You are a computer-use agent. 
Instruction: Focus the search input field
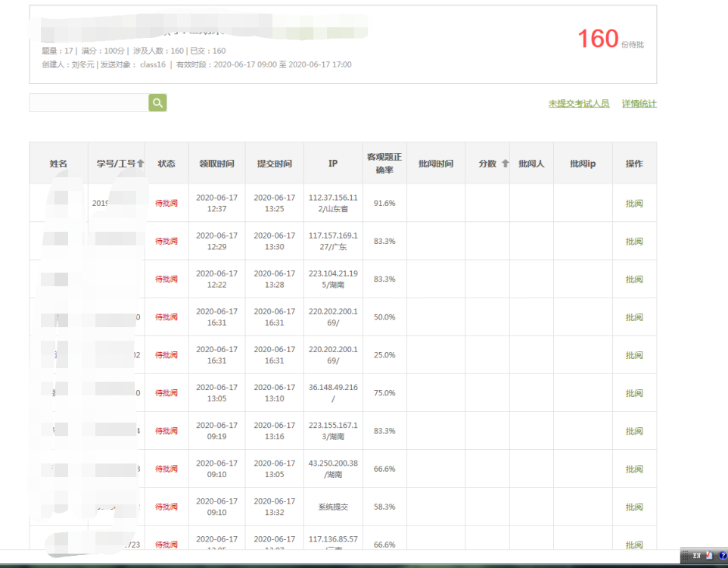tap(89, 103)
